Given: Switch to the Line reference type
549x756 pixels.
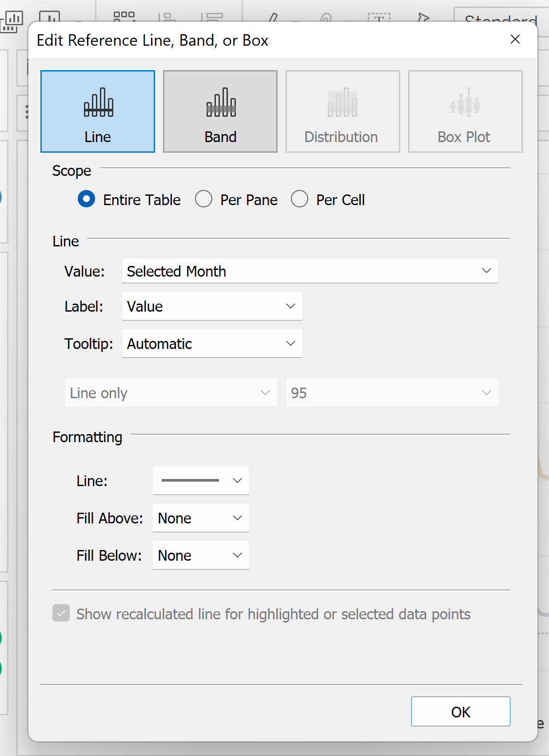Looking at the screenshot, I should coord(98,111).
